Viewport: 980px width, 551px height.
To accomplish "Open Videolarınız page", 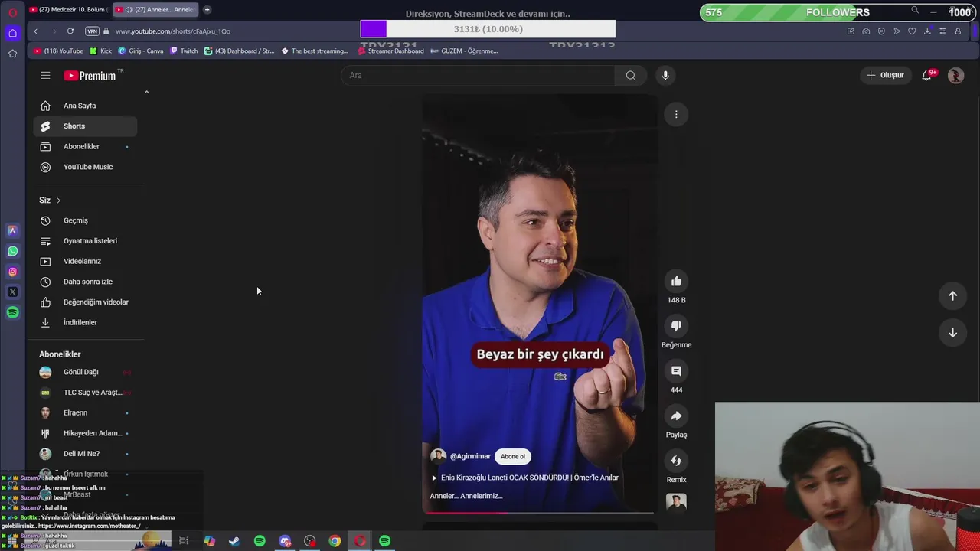I will tap(85, 261).
